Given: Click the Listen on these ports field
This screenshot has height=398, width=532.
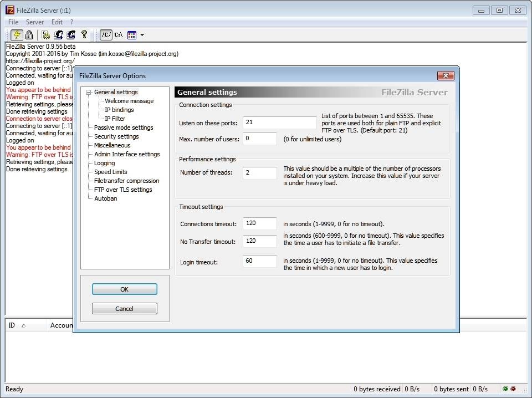Looking at the screenshot, I should tap(279, 123).
